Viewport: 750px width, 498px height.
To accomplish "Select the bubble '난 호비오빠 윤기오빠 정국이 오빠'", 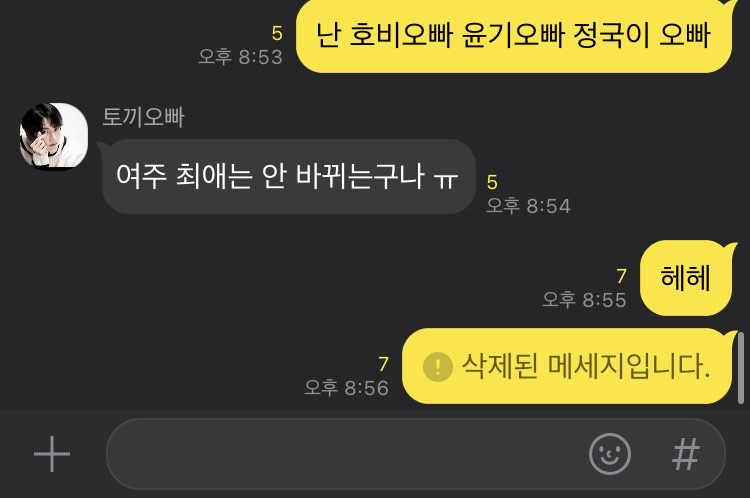I will click(514, 36).
